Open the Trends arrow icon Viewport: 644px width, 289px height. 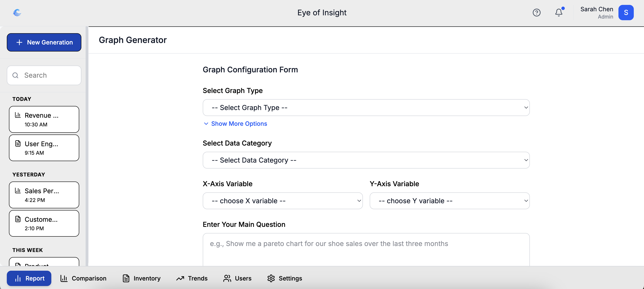(180, 278)
